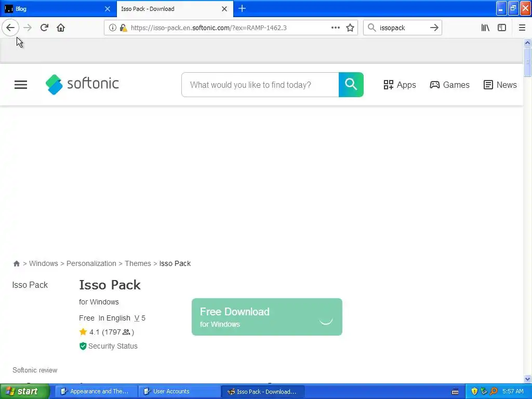
Task: Open page actions three-dots menu
Action: coord(336,28)
